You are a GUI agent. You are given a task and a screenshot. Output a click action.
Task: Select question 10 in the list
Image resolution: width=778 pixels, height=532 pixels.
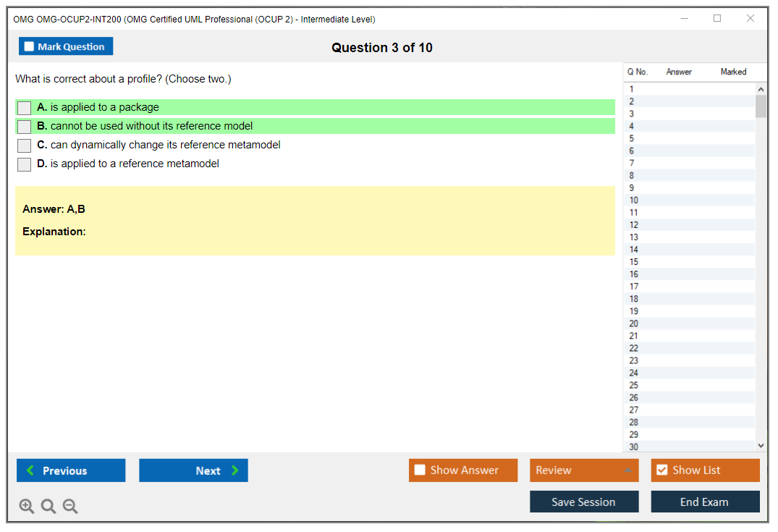click(x=634, y=200)
